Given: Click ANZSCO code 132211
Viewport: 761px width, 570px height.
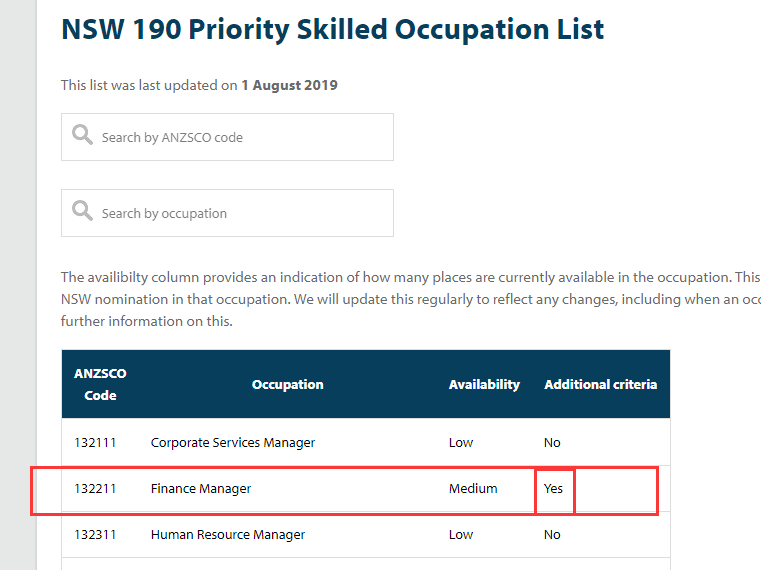Looking at the screenshot, I should coord(95,489).
